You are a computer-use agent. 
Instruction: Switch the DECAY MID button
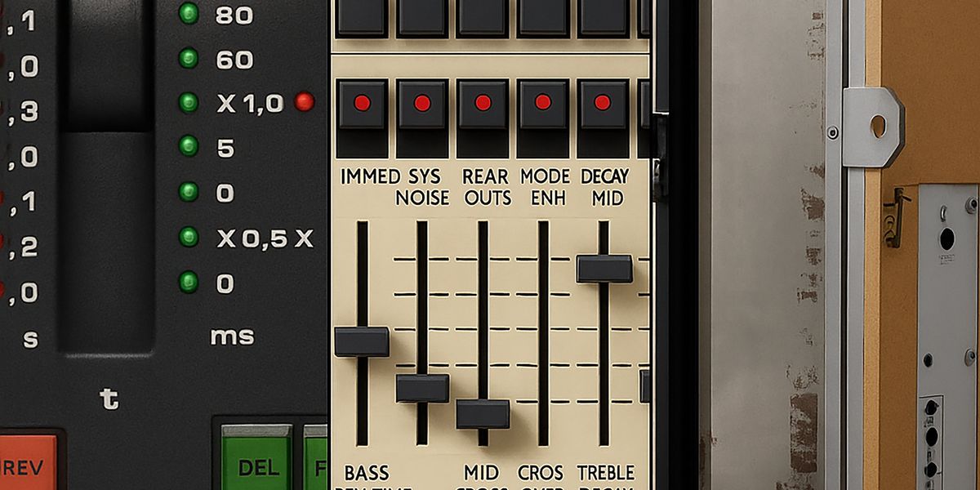tap(603, 104)
